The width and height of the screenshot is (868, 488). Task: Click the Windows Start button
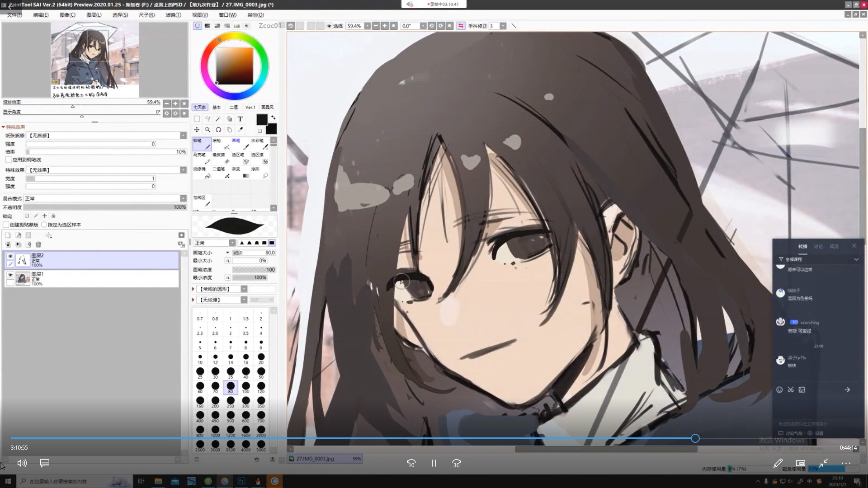coord(8,481)
